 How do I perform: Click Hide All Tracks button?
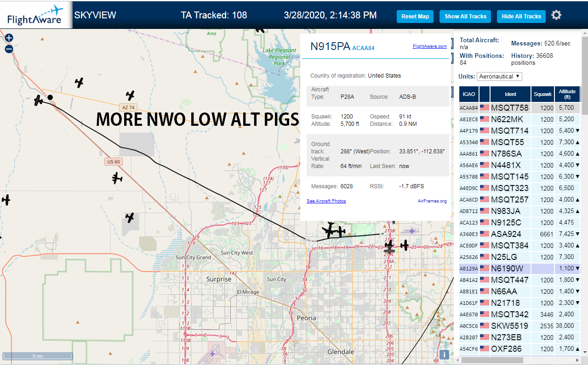coord(521,17)
